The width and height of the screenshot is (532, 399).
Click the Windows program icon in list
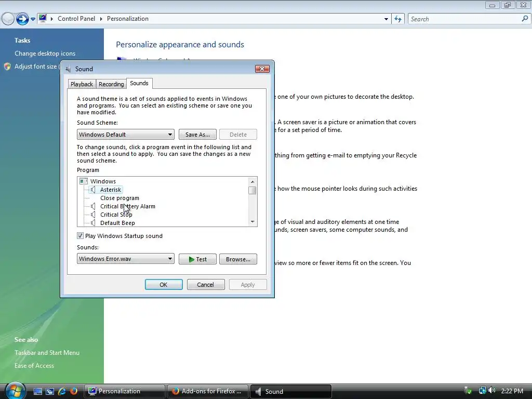click(84, 181)
